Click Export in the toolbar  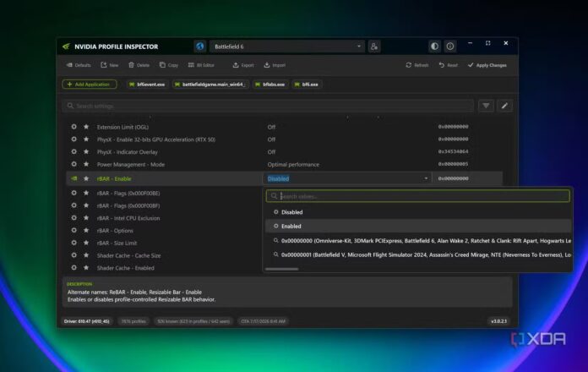[243, 65]
